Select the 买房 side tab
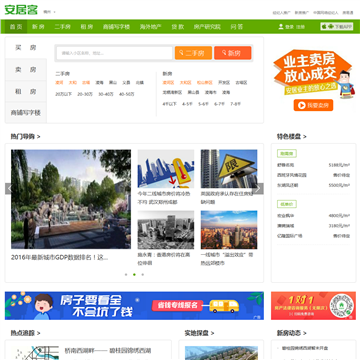The image size is (360, 360). point(26,48)
